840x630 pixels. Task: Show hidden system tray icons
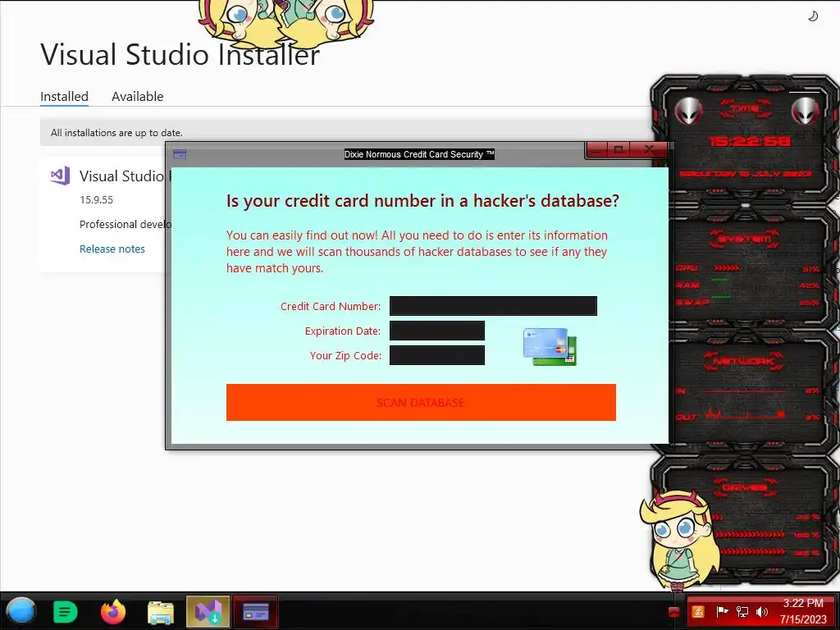pos(674,612)
